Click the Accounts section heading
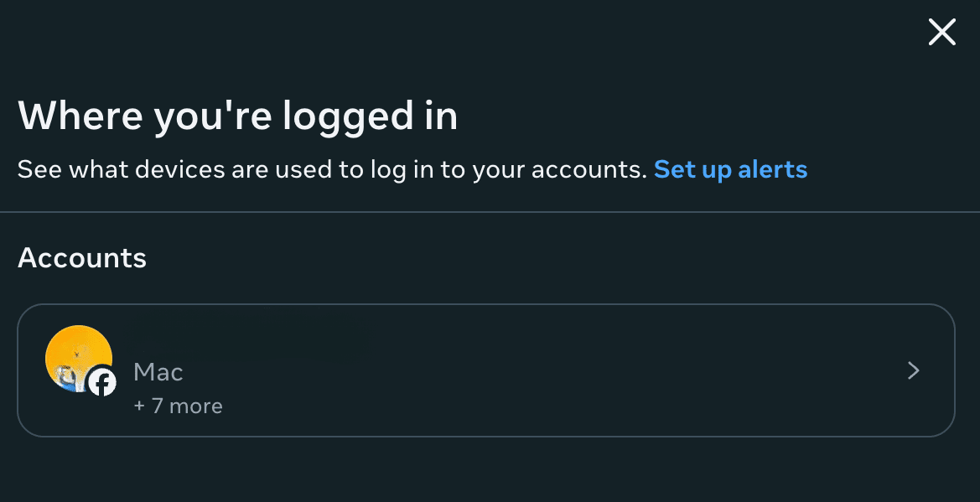The image size is (980, 502). click(x=81, y=258)
